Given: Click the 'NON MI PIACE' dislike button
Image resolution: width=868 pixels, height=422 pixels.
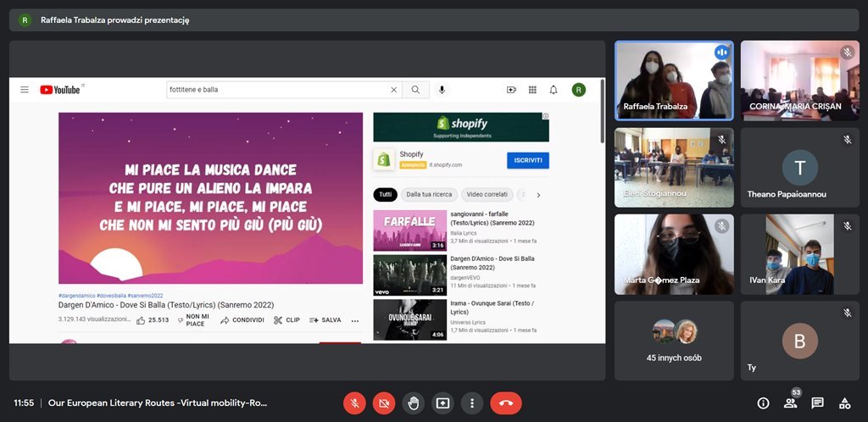Looking at the screenshot, I should [194, 320].
